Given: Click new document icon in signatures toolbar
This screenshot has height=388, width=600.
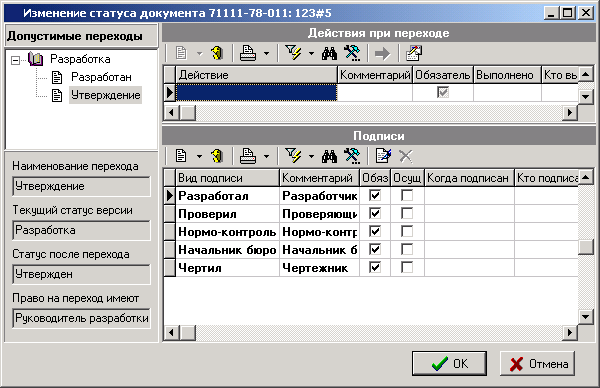Looking at the screenshot, I should pos(181,156).
